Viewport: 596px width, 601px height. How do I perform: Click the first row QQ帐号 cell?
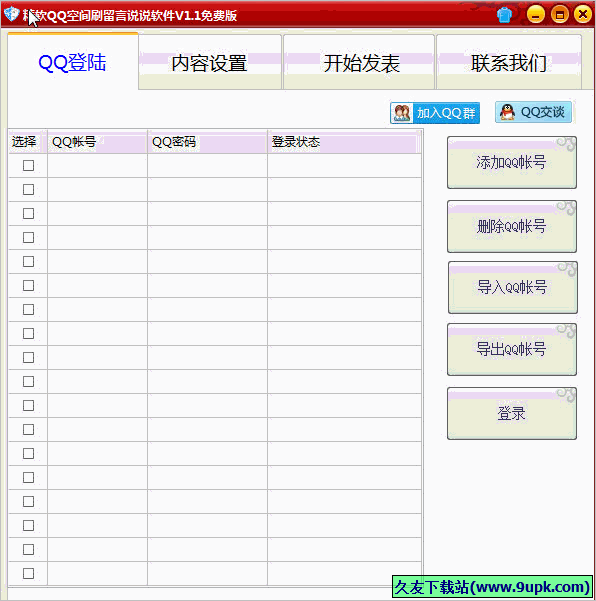97,166
